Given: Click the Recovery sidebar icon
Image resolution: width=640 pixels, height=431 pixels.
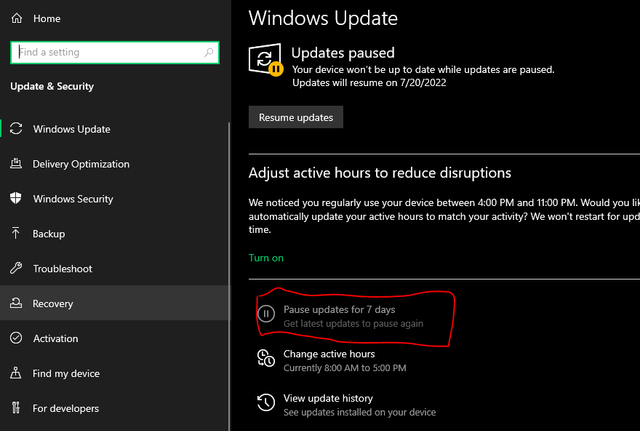Looking at the screenshot, I should click(x=16, y=303).
